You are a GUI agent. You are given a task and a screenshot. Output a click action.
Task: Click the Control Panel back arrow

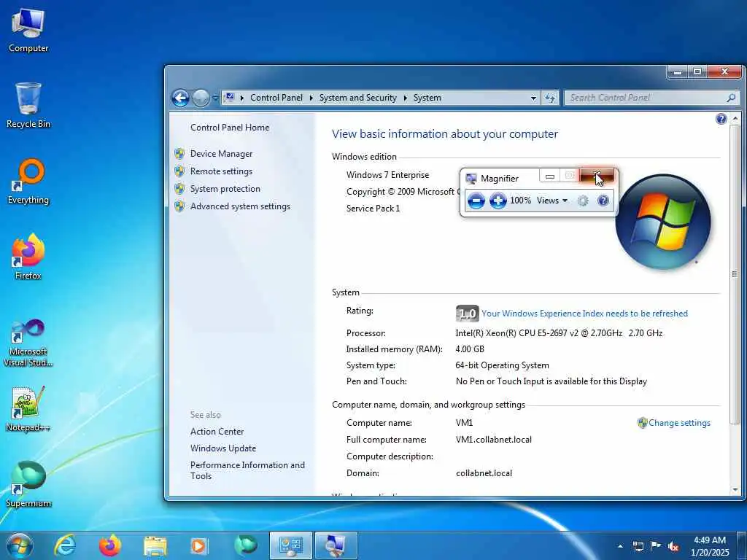(x=180, y=98)
